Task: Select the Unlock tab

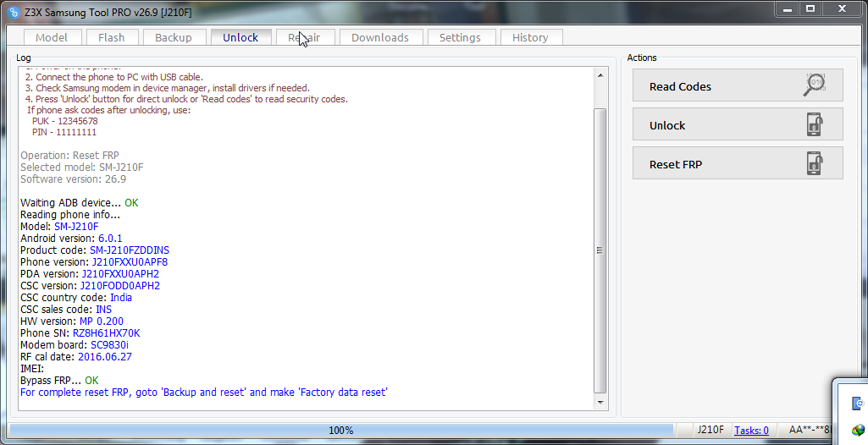Action: pos(240,37)
